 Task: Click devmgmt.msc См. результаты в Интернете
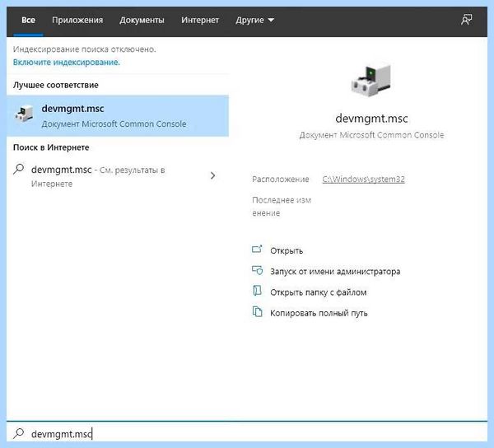coord(118,176)
